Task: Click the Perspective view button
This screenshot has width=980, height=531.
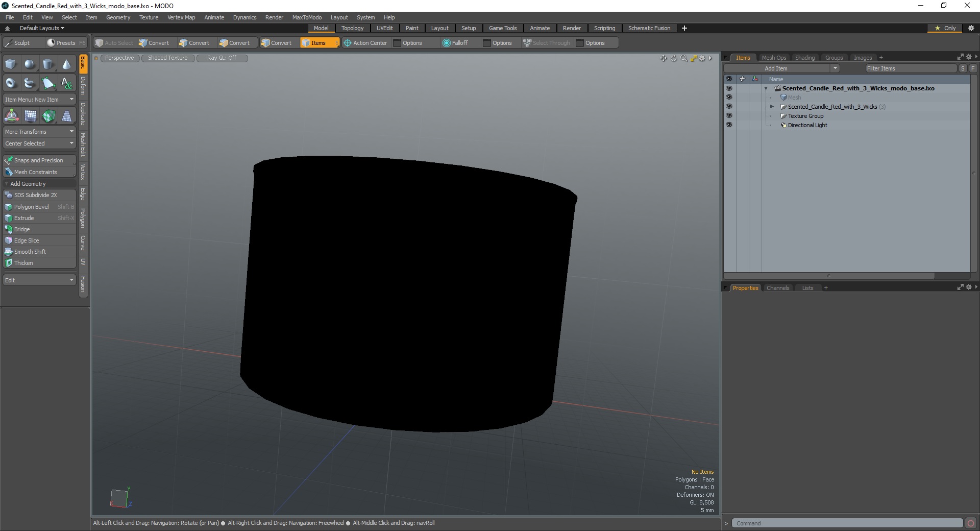Action: pos(119,58)
